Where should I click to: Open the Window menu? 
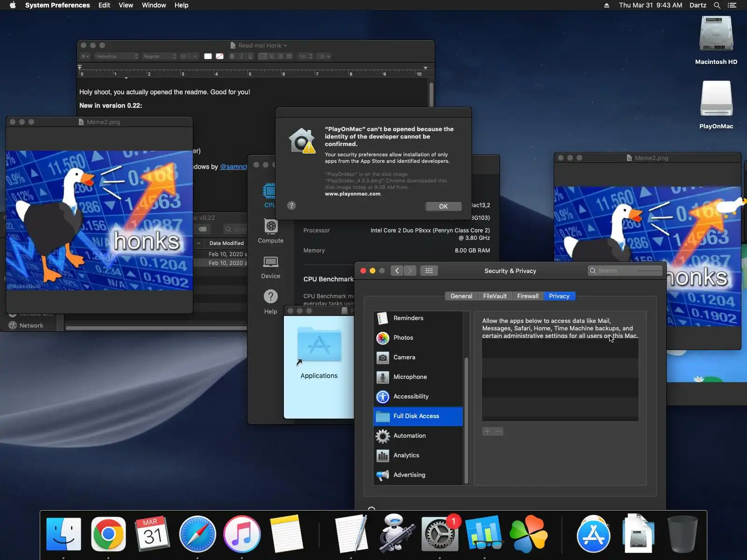click(154, 5)
